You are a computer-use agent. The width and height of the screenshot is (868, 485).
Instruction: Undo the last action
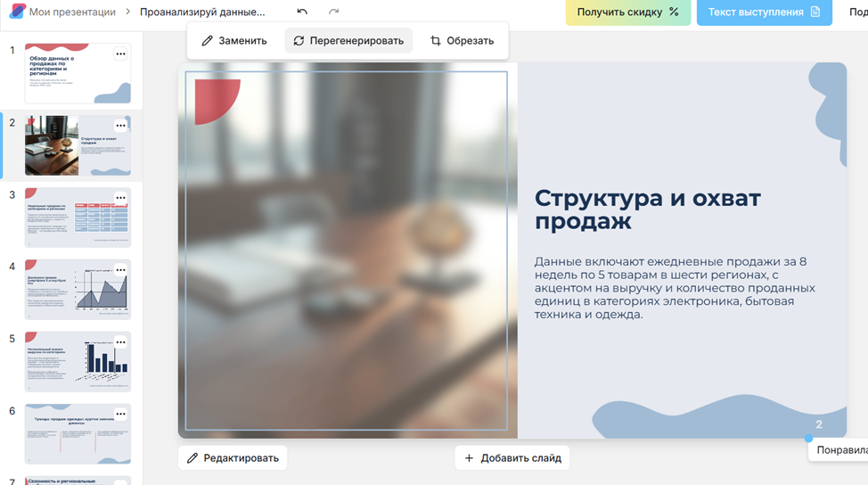[x=302, y=12]
